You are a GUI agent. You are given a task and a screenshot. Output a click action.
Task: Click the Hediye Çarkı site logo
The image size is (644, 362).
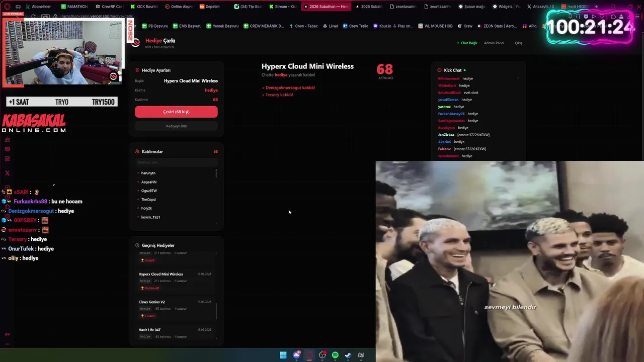136,43
